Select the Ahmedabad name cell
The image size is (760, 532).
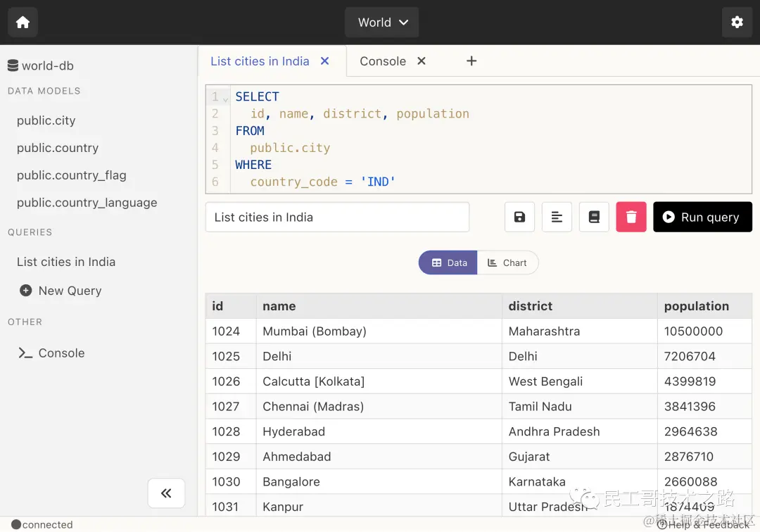(379, 457)
